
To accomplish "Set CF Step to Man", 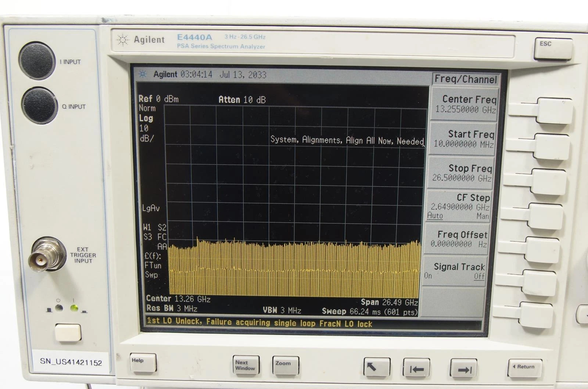I will tap(483, 216).
